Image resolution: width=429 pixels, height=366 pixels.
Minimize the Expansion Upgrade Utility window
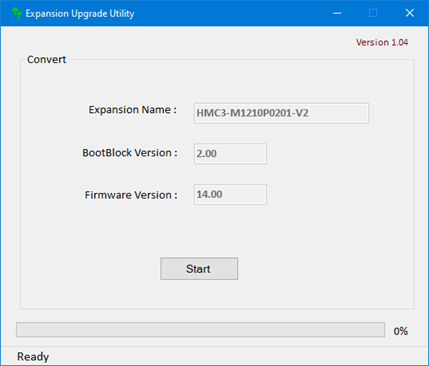pos(337,13)
